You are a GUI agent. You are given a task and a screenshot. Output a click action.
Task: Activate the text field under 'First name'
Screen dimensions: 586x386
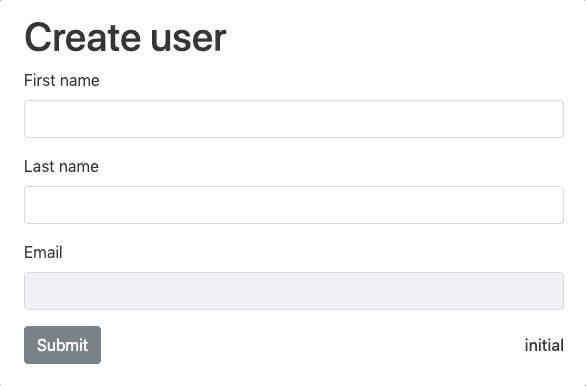294,119
